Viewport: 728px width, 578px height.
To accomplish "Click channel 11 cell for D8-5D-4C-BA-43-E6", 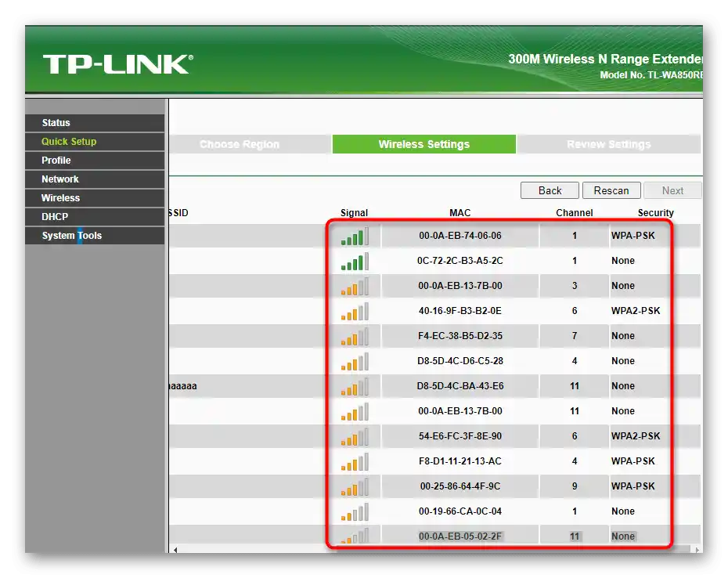I will click(x=575, y=387).
